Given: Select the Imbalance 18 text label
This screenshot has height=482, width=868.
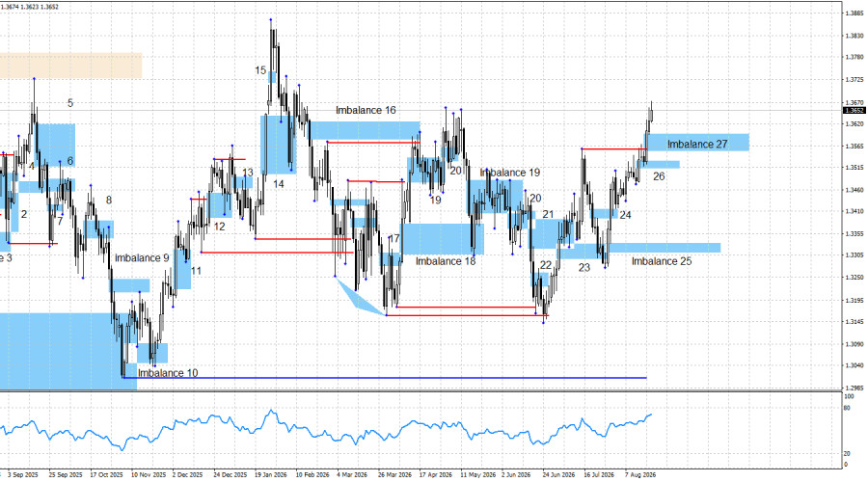Looking at the screenshot, I should click(x=446, y=261).
